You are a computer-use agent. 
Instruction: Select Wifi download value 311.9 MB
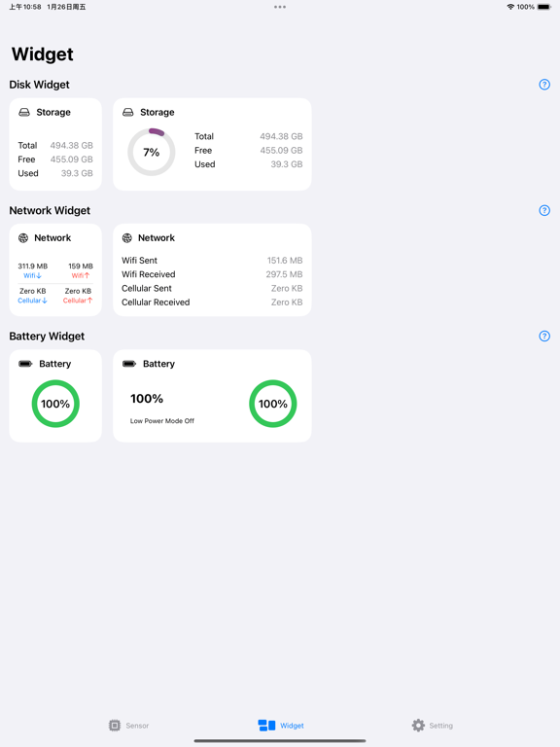point(33,266)
